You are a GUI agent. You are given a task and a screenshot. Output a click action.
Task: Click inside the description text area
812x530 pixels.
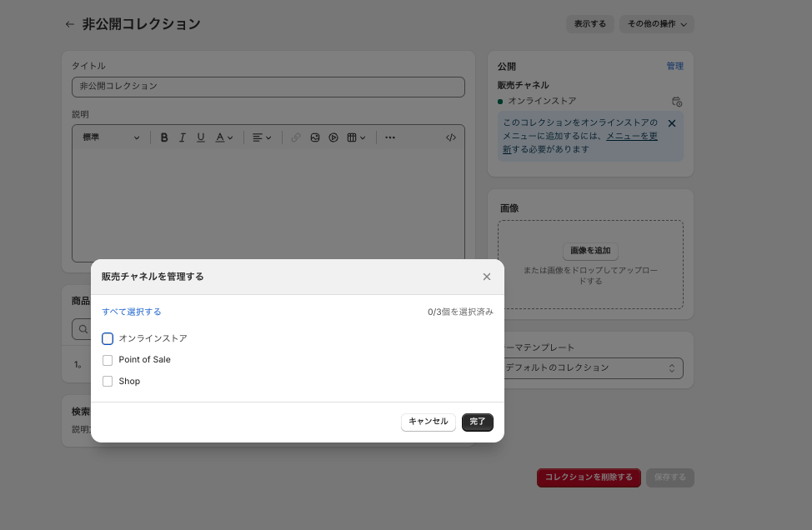[268, 205]
